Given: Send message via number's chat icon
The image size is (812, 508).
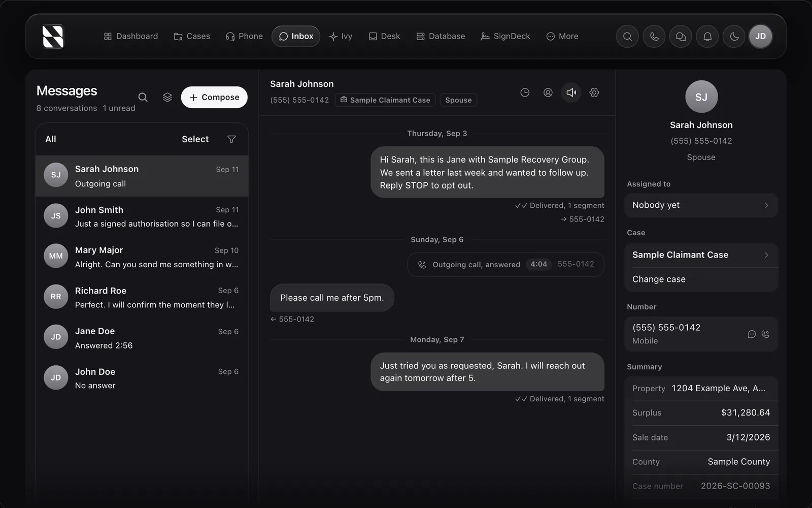Looking at the screenshot, I should [752, 334].
